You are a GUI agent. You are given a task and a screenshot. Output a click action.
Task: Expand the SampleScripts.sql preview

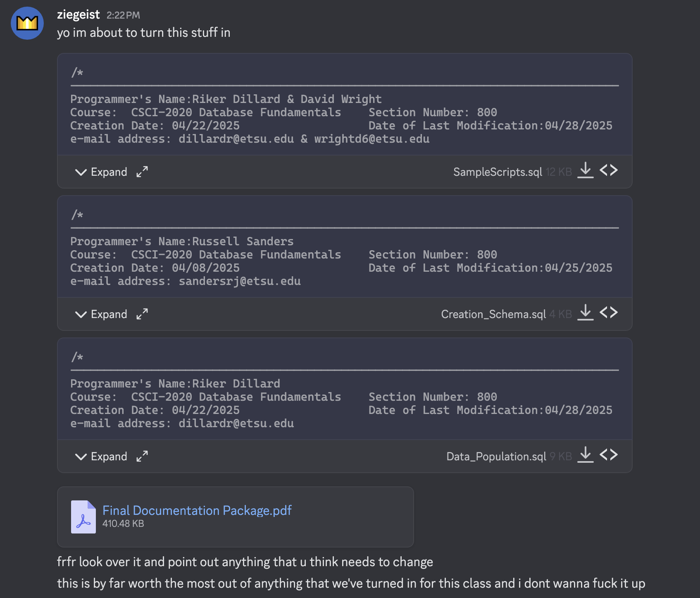click(x=101, y=172)
